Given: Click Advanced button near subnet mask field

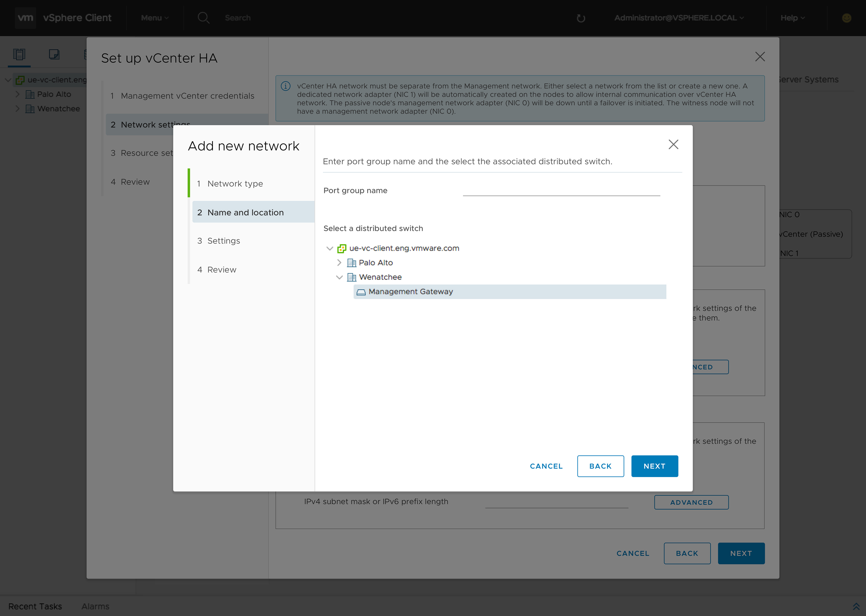Looking at the screenshot, I should (691, 502).
